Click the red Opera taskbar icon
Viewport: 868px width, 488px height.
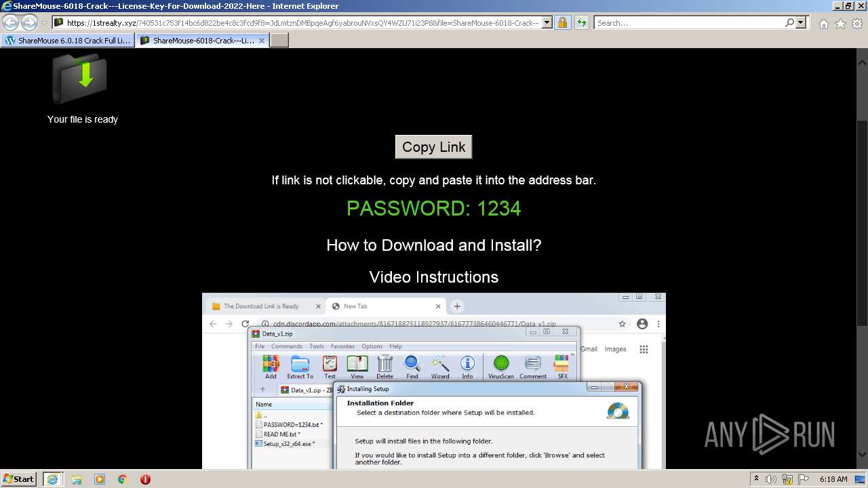(x=145, y=479)
